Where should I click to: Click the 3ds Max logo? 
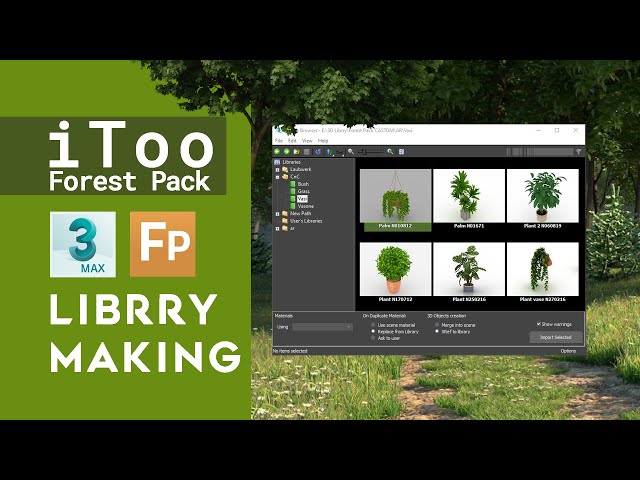tap(83, 244)
